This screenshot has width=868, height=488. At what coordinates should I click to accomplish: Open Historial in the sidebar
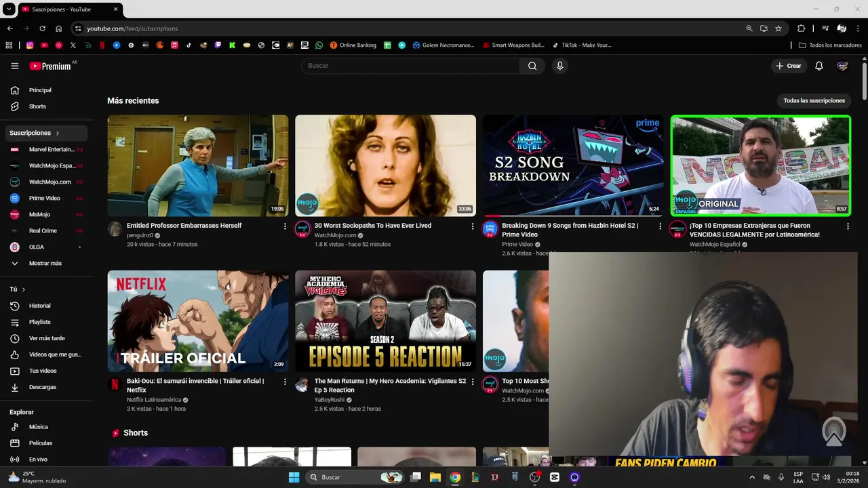(46, 306)
